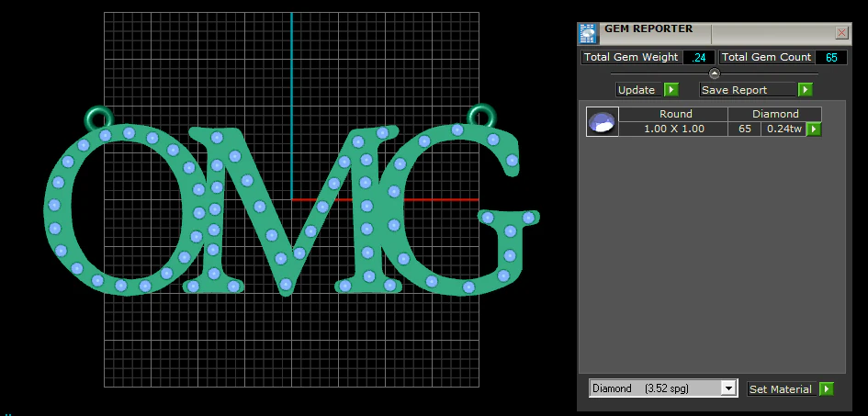This screenshot has height=416, width=868.
Task: Collapse the panel using the round arrow
Action: (714, 73)
